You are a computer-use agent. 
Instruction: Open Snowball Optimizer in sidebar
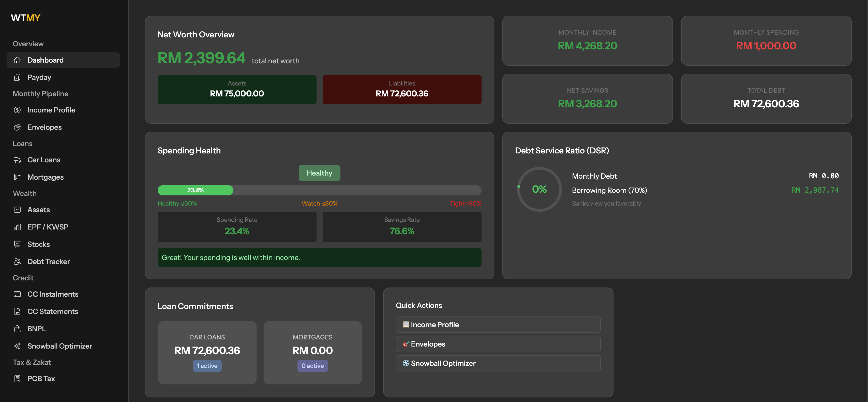(x=63, y=346)
